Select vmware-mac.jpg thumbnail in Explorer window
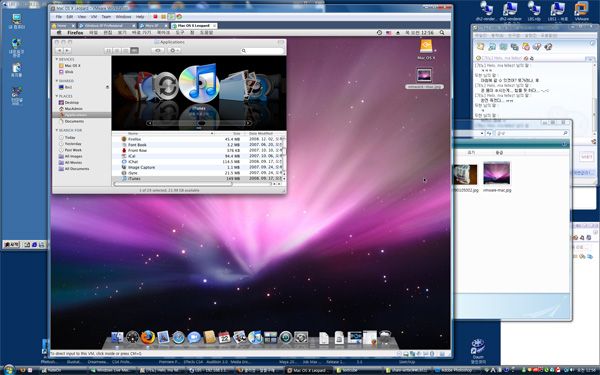The height and width of the screenshot is (375, 600). click(x=497, y=177)
